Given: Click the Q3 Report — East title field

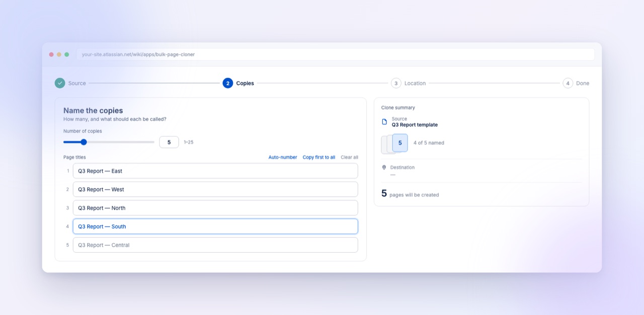Looking at the screenshot, I should click(x=215, y=171).
